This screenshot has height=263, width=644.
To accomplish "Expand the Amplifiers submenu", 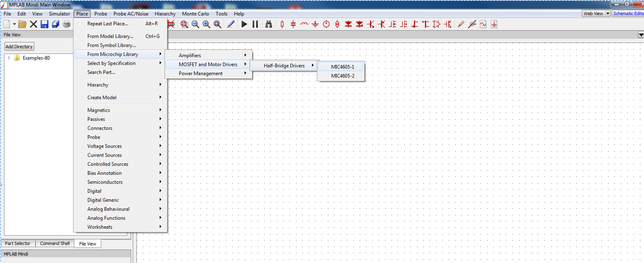I will [x=209, y=56].
